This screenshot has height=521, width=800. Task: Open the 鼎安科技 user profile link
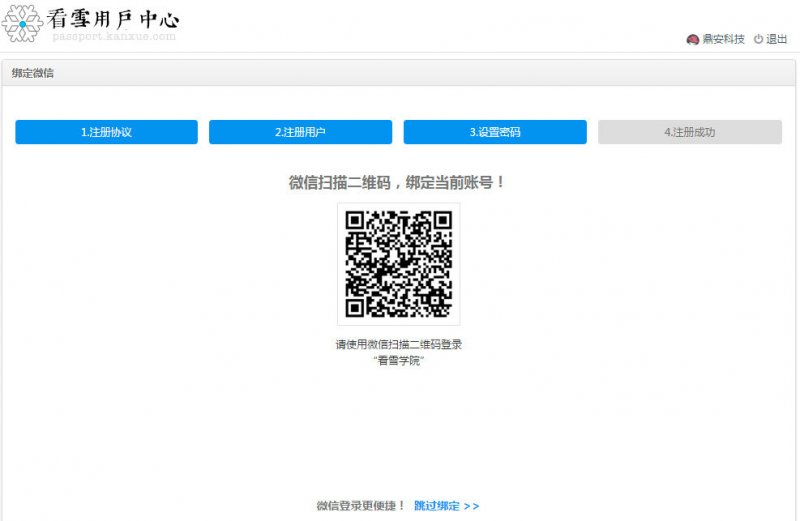click(x=723, y=39)
